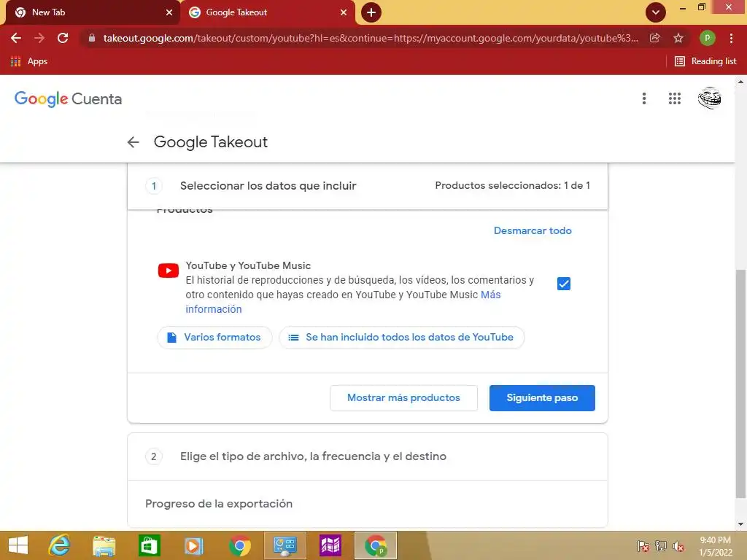Click the scrollbar down arrow
Screen dimensions: 747x560
(x=740, y=525)
